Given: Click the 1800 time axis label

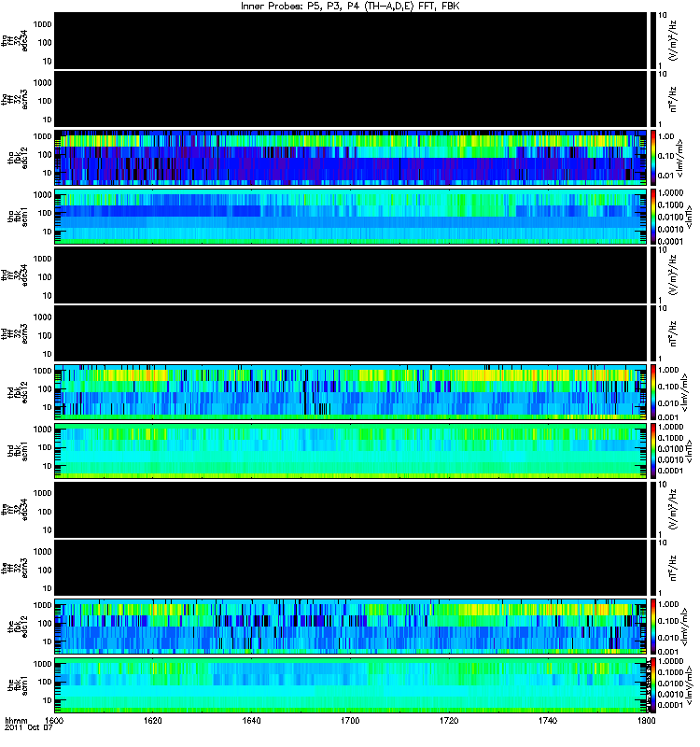Looking at the screenshot, I should (x=646, y=720).
